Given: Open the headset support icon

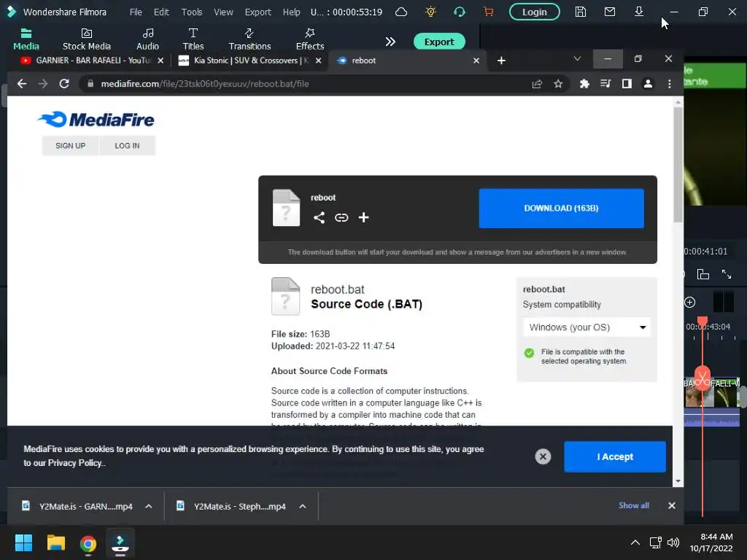Looking at the screenshot, I should 460,12.
